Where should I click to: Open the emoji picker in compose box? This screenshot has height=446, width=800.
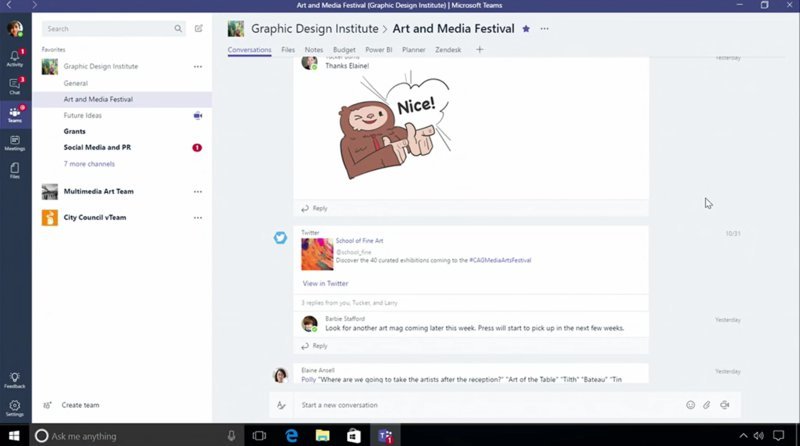(x=690, y=405)
